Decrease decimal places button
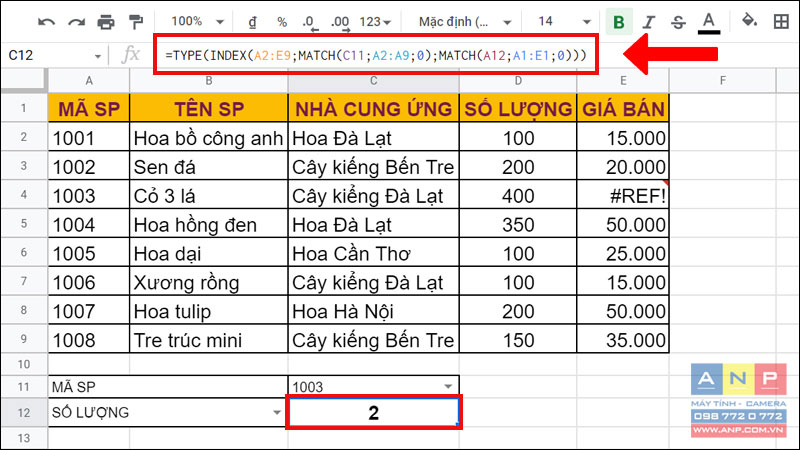This screenshot has height=450, width=800. [x=309, y=22]
